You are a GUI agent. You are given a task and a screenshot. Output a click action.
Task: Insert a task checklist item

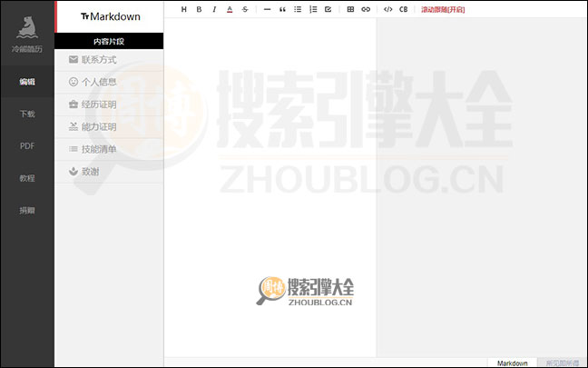tap(328, 9)
